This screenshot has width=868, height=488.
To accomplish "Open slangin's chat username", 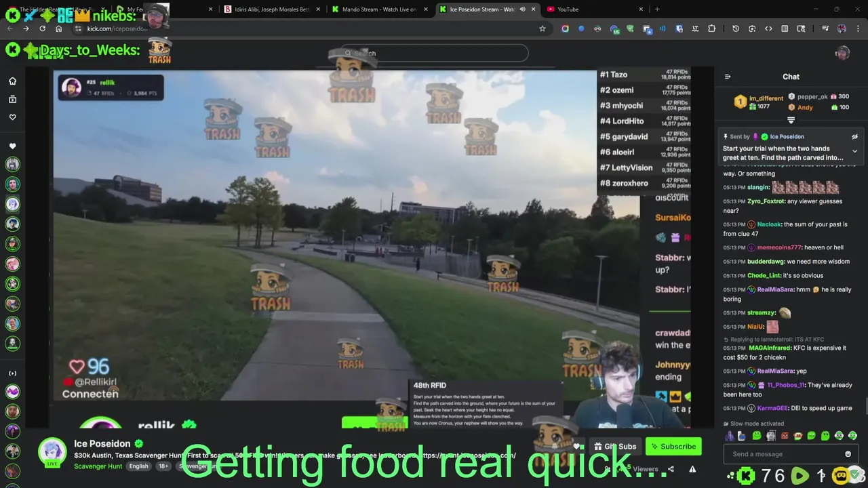I will 758,187.
